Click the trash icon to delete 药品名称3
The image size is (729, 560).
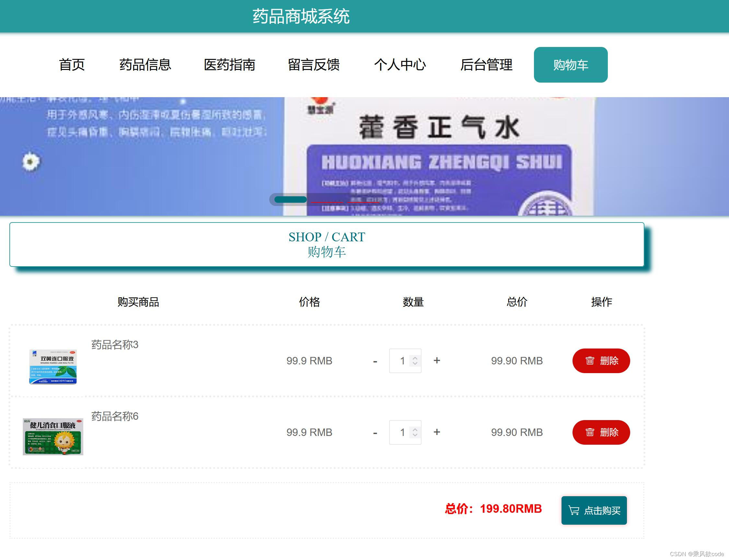pyautogui.click(x=590, y=361)
